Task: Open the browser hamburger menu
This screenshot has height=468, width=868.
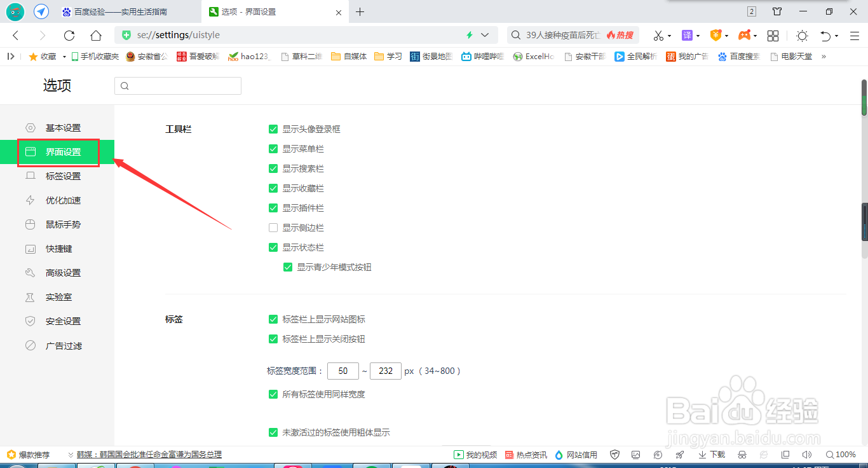Action: point(855,36)
